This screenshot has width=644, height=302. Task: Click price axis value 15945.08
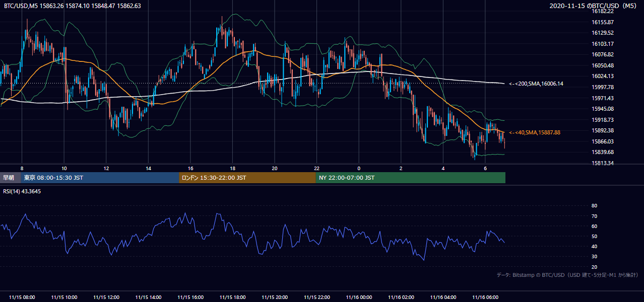pos(602,109)
